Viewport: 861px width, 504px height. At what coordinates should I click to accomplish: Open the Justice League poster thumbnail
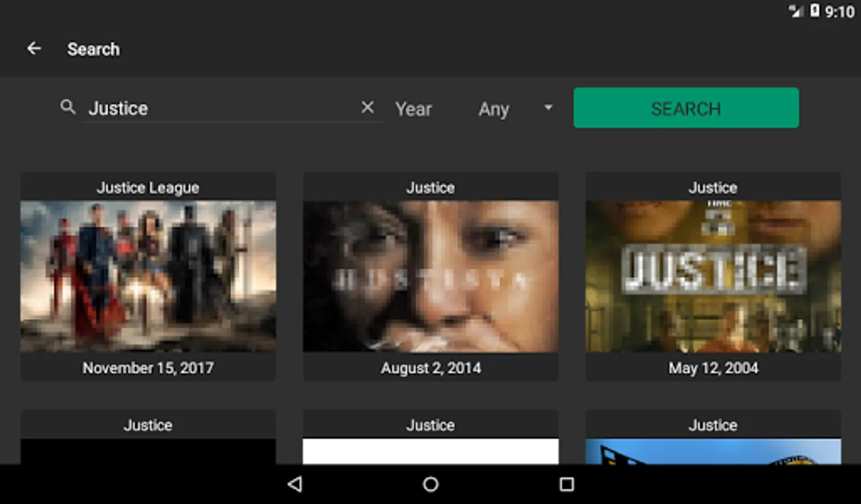[x=148, y=277]
